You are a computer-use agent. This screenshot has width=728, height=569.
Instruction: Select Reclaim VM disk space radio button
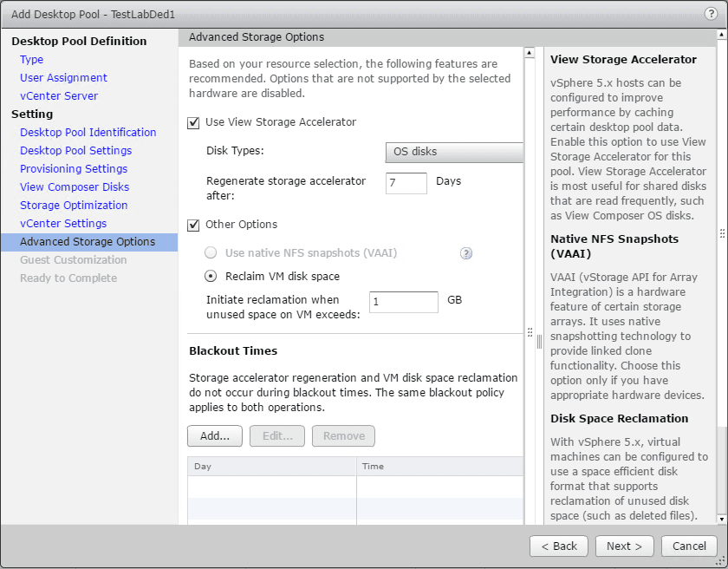211,276
